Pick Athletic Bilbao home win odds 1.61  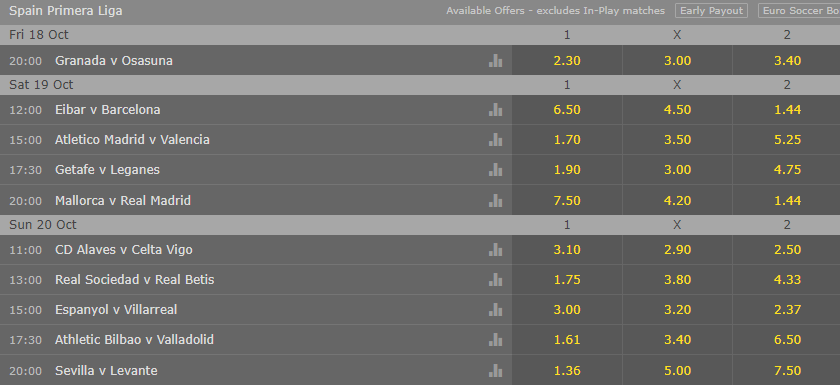[567, 339]
